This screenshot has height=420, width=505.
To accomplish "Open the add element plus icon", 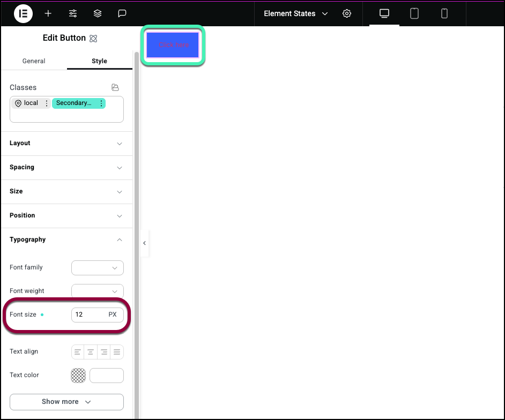I will pyautogui.click(x=48, y=13).
